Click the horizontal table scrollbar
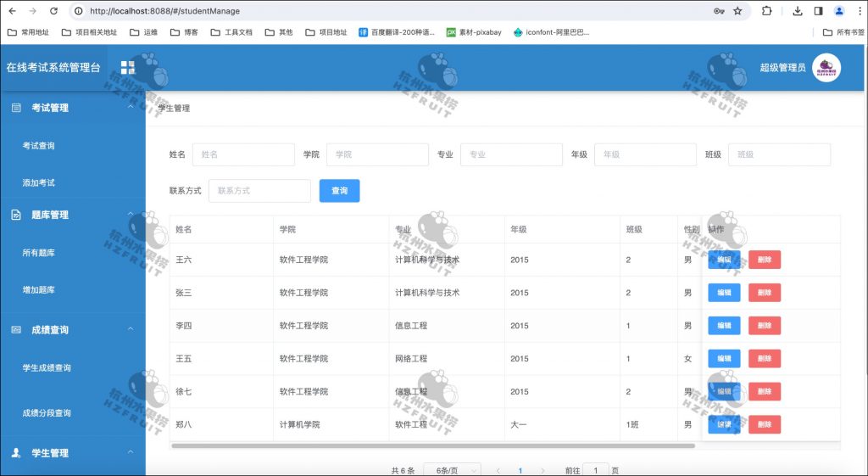Screen dimensions: 868x476 click(x=433, y=445)
